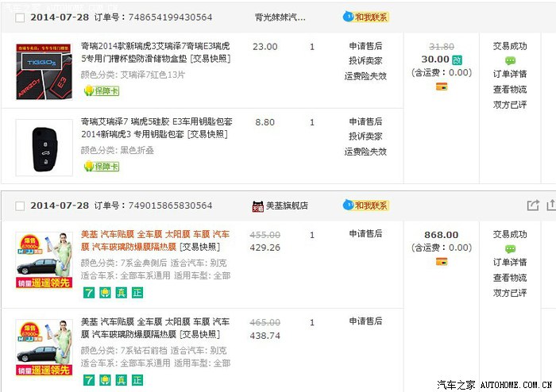This screenshot has width=556, height=392.
Task: Tick the checkbox for order 749015865830564
Action: (x=20, y=206)
